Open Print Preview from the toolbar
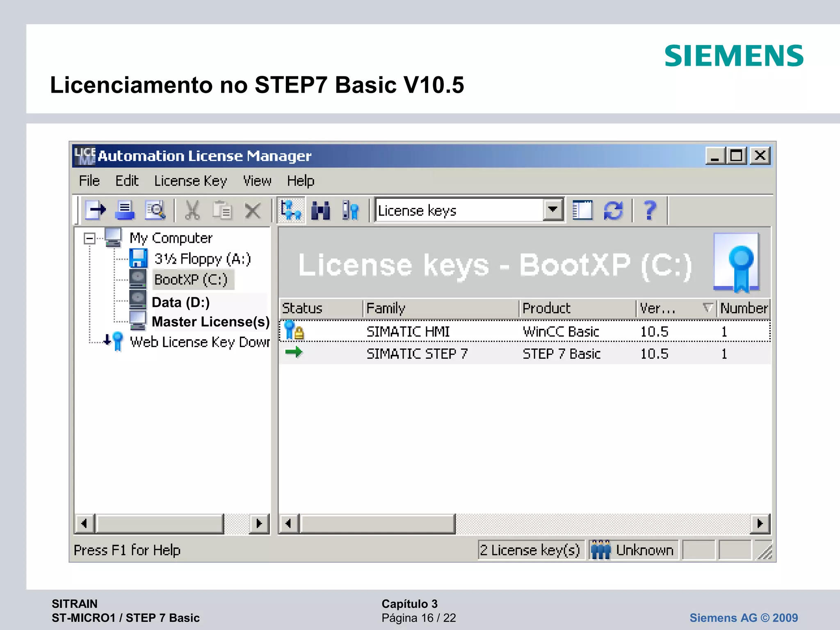The image size is (840, 630). (155, 210)
